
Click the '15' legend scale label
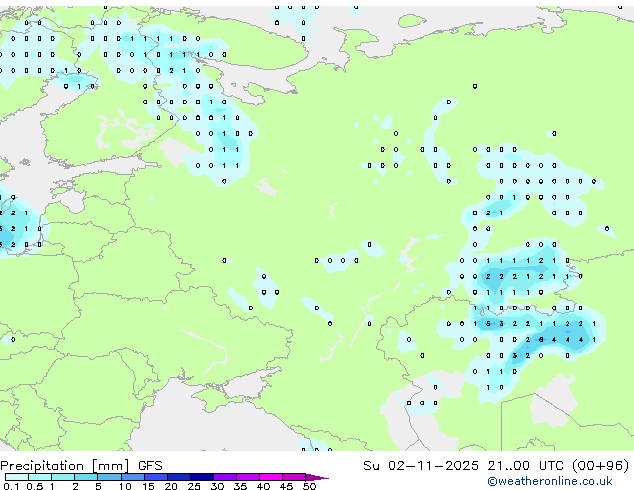[148, 486]
